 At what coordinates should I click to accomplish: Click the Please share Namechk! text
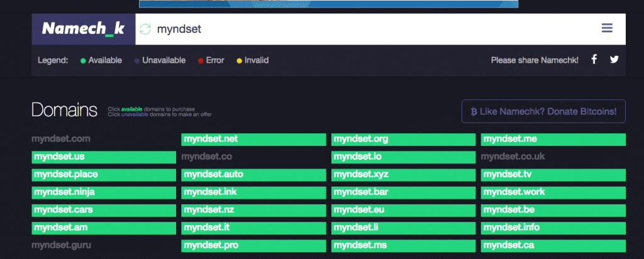[535, 60]
